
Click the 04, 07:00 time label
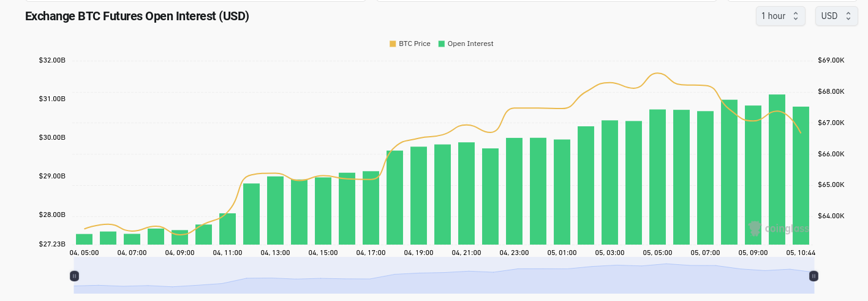(132, 252)
